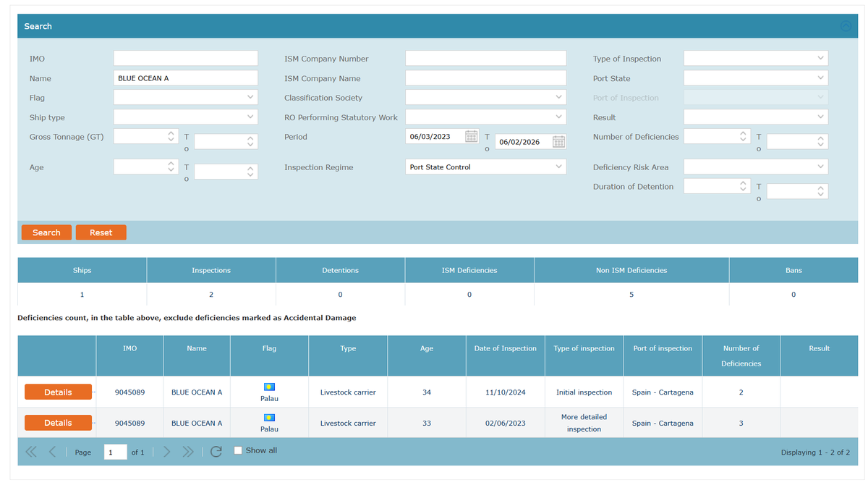Click the age value 34
Screen dimensions: 868x488
pyautogui.click(x=427, y=392)
